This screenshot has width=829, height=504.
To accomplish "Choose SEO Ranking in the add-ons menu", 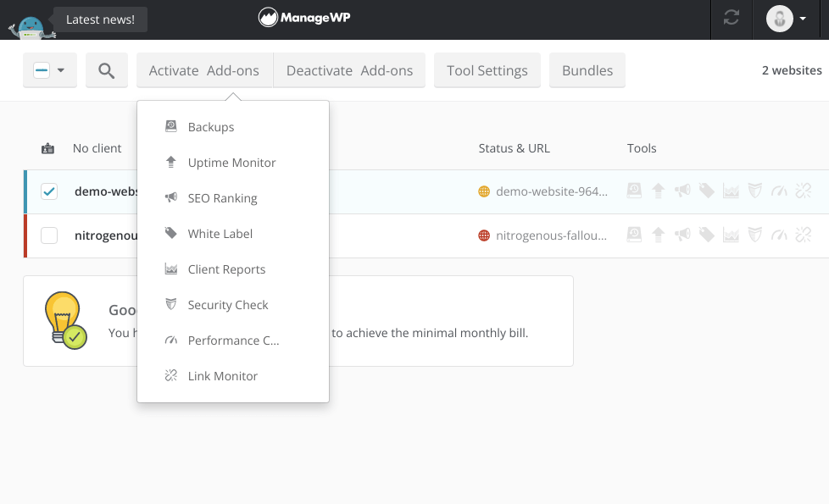I will pyautogui.click(x=222, y=198).
